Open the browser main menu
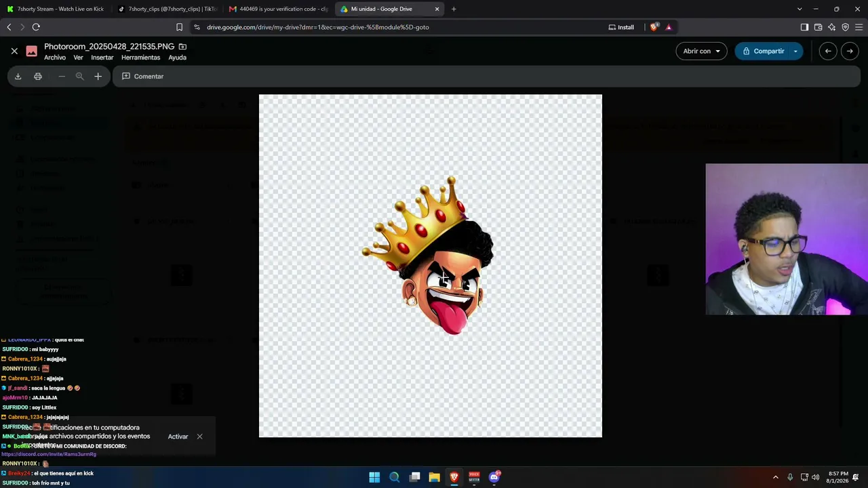 [859, 27]
